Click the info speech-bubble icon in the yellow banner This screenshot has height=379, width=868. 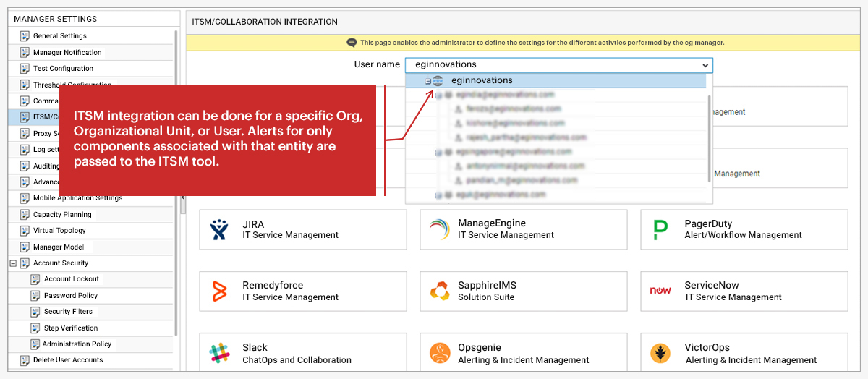(x=352, y=43)
